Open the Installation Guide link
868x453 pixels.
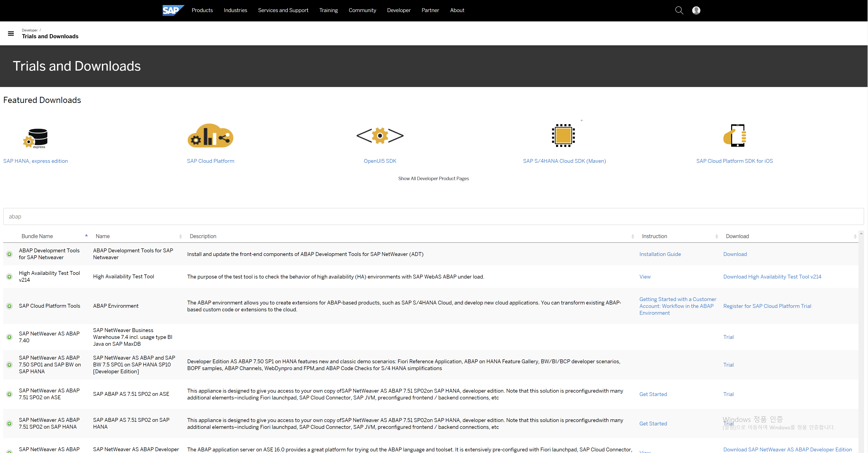coord(660,254)
